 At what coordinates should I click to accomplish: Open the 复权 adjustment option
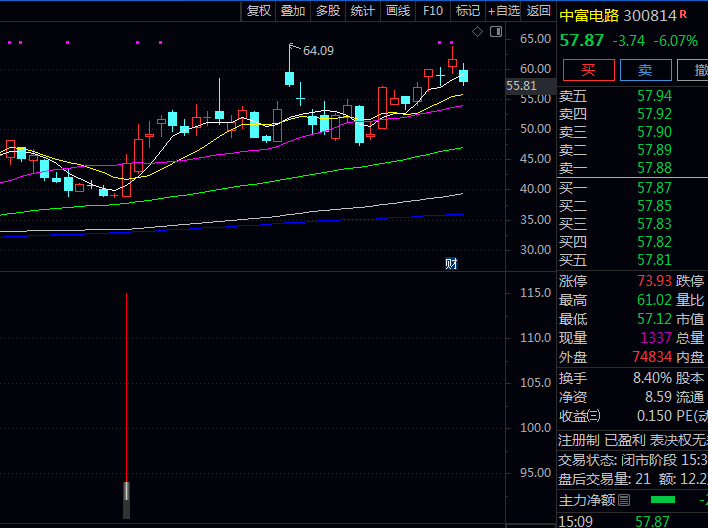tap(258, 10)
